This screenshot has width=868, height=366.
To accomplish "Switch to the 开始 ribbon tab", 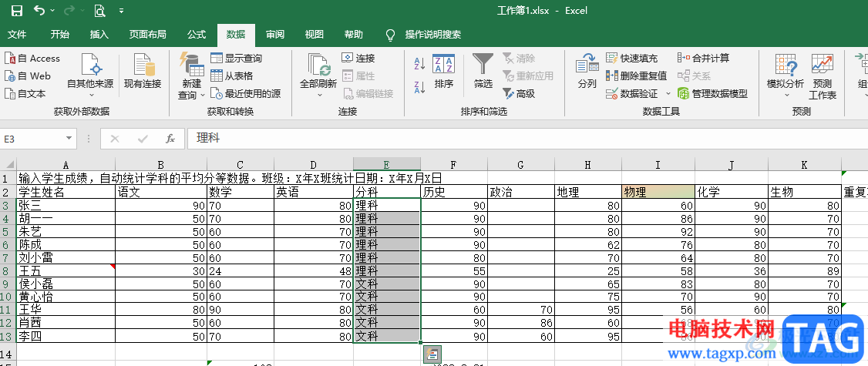I will pos(60,35).
